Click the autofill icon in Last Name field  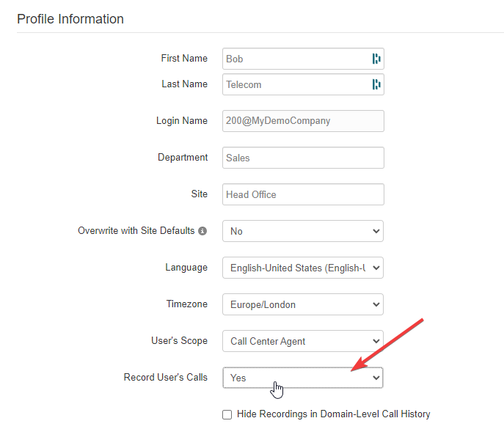[376, 84]
